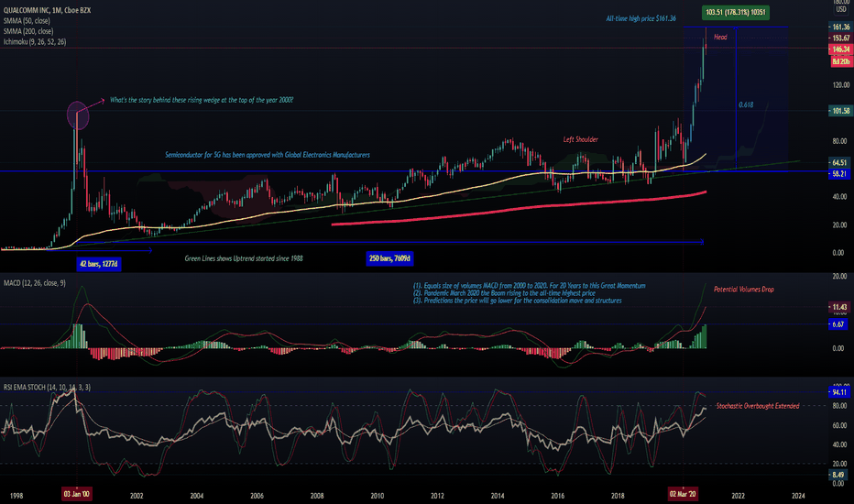Screen dimensions: 854x504
Task: Select the rising wedge year 2000 annotation
Action: (x=202, y=100)
